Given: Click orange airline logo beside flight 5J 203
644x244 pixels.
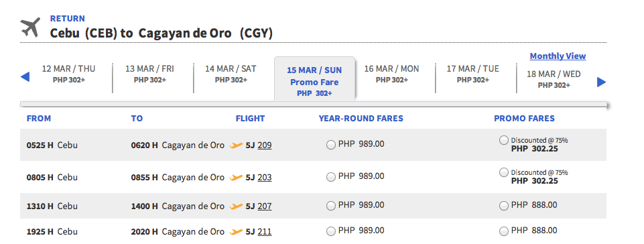Looking at the screenshot, I should coord(236,178).
